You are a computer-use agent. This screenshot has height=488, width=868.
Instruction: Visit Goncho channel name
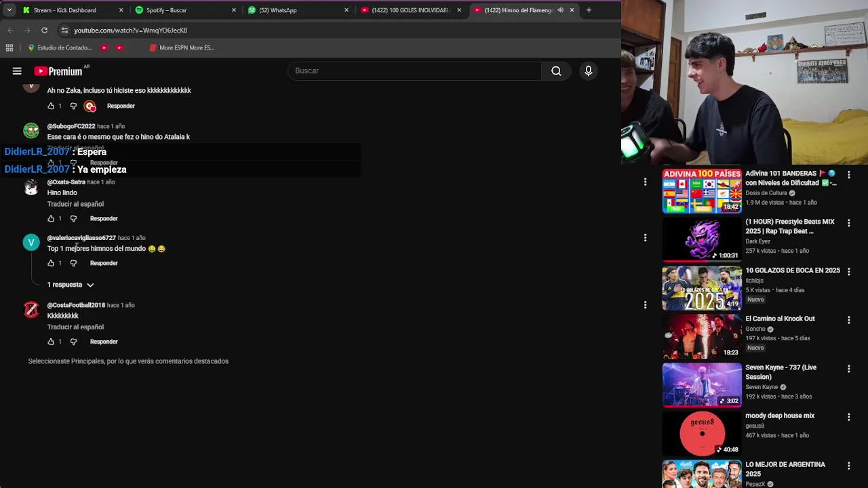point(755,329)
